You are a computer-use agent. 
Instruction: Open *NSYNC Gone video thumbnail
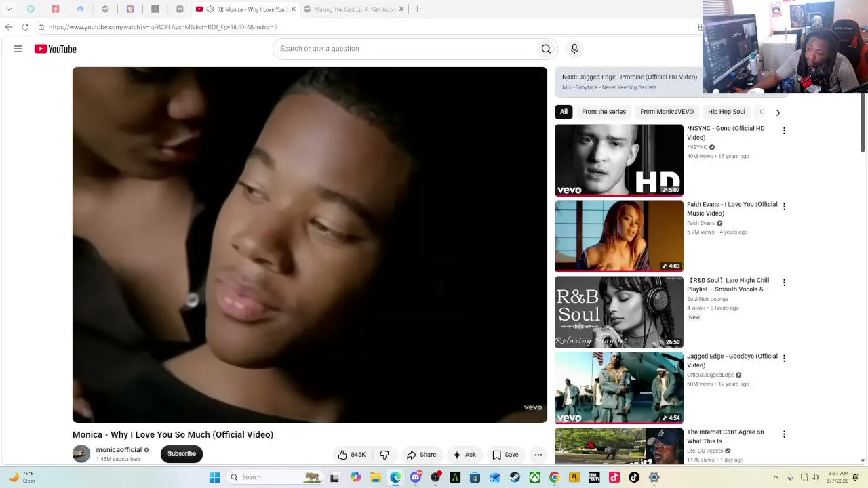point(619,160)
